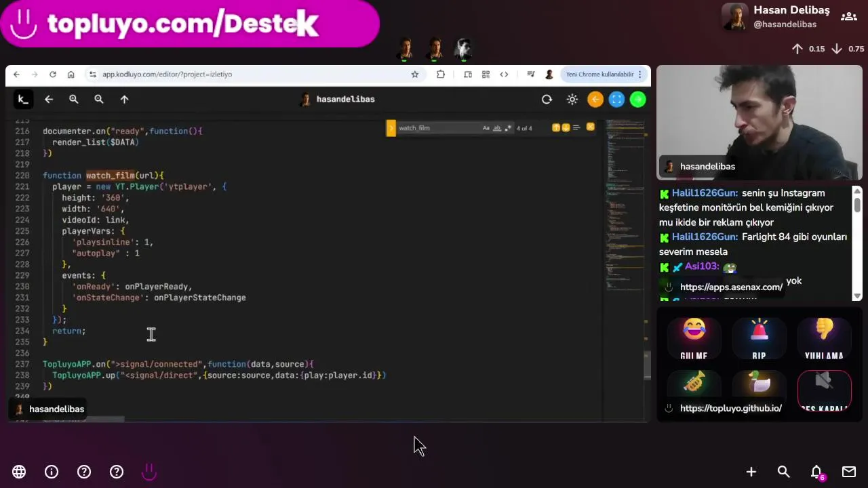Click the editor zoom in magnifier
868x488 pixels.
74,100
